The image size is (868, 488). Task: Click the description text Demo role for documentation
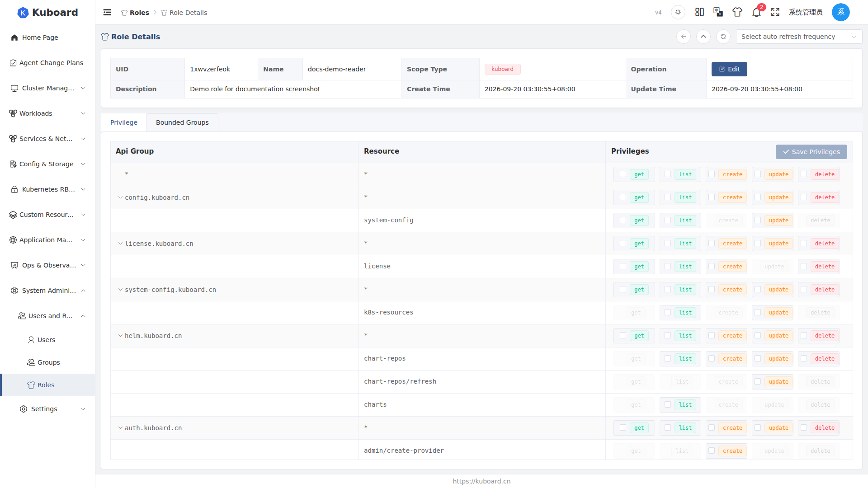pos(255,89)
